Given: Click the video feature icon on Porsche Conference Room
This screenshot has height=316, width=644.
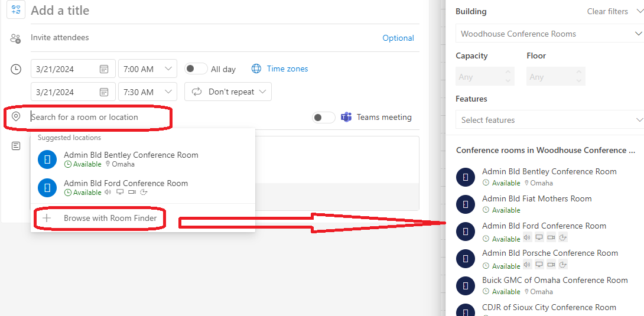Looking at the screenshot, I should point(551,264).
